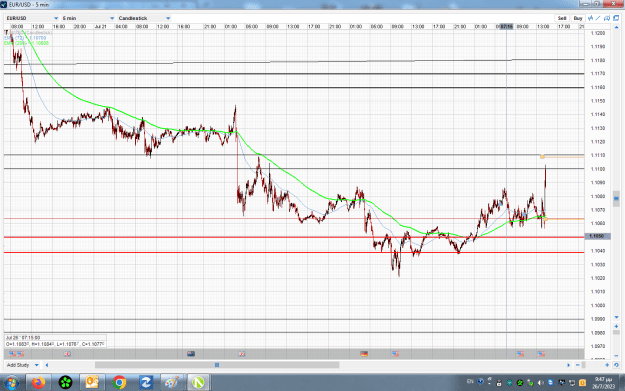Click the Jul 21 date label on time axis
625x391 pixels.
[x=100, y=27]
